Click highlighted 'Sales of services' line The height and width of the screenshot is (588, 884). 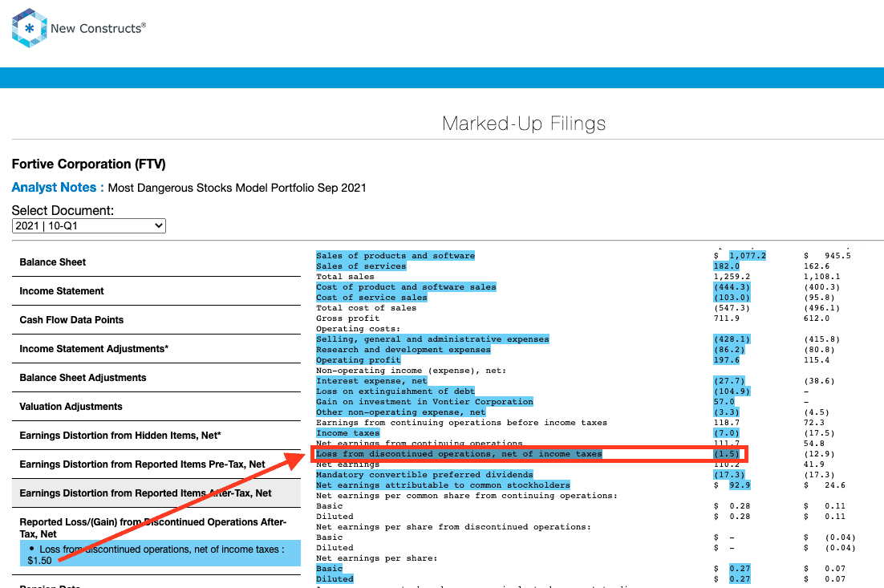[361, 266]
